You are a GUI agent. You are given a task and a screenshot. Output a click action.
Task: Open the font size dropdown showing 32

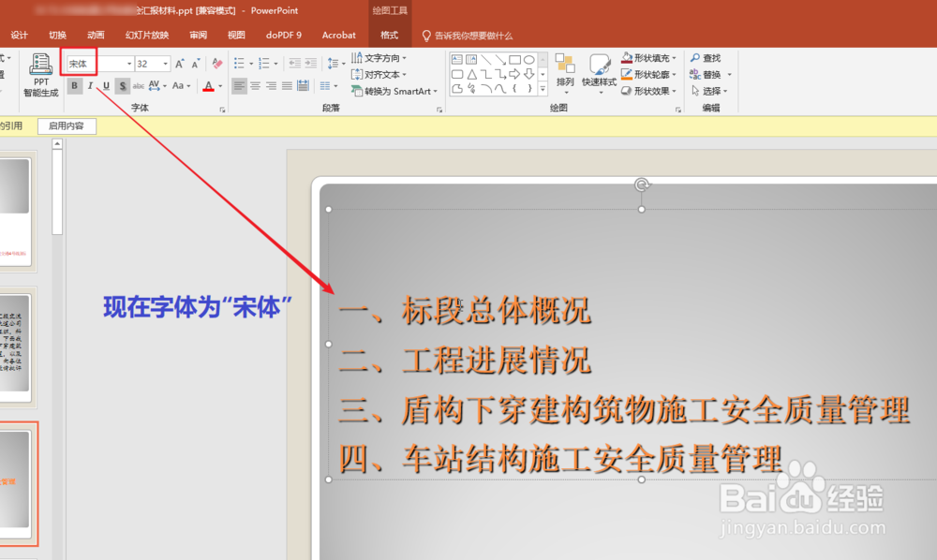click(165, 64)
